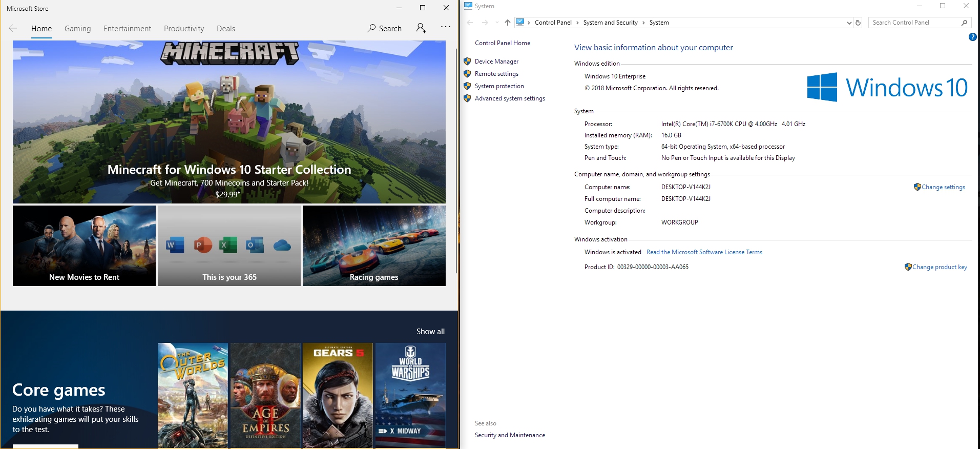This screenshot has height=449, width=980.
Task: Open the Deals tab
Action: (226, 29)
